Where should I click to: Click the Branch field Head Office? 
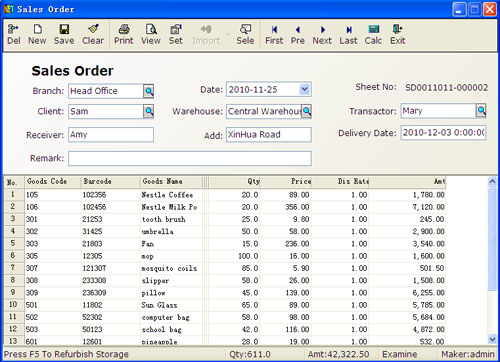point(106,91)
